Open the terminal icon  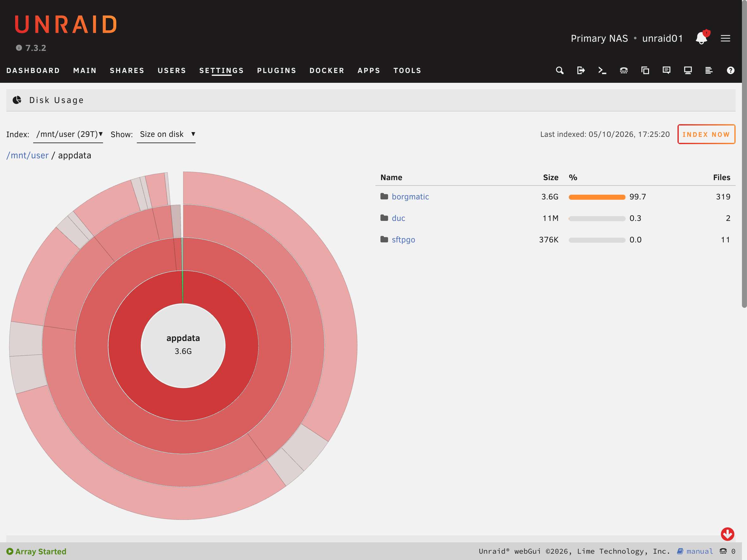(602, 70)
